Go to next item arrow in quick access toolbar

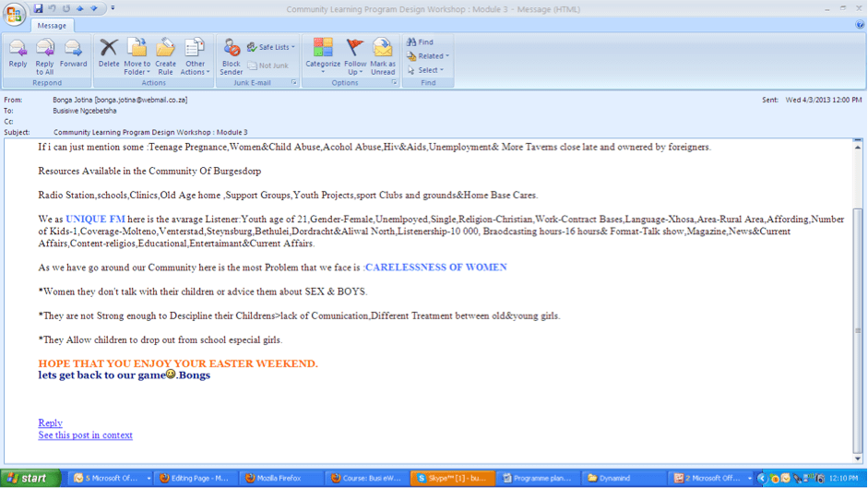coord(93,8)
